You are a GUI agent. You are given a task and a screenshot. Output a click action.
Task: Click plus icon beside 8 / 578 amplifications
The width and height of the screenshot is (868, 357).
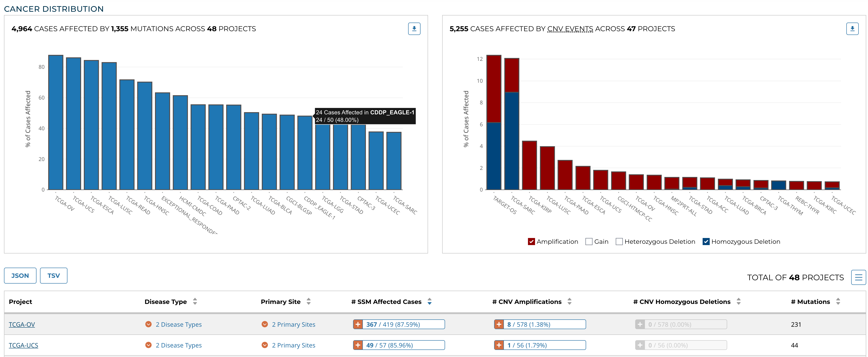coord(499,324)
